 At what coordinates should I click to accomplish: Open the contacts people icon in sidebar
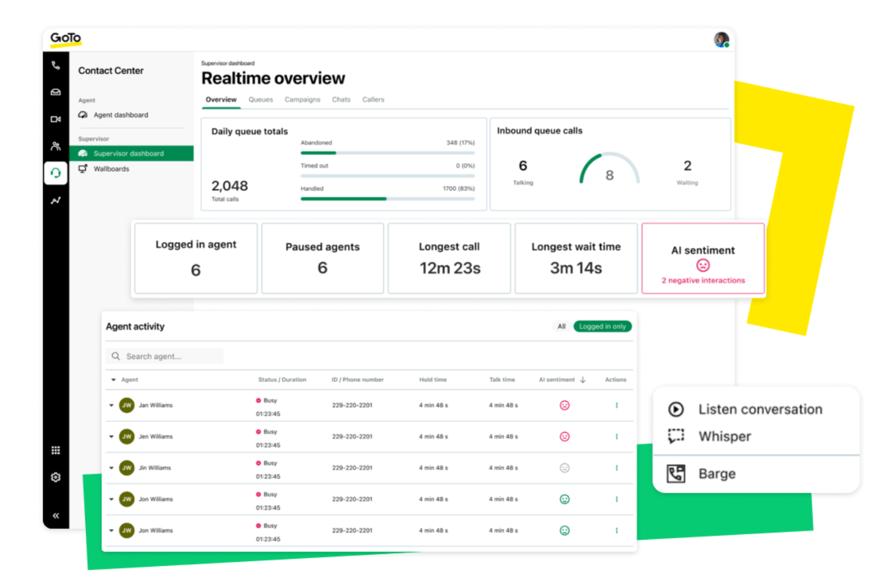click(x=55, y=146)
